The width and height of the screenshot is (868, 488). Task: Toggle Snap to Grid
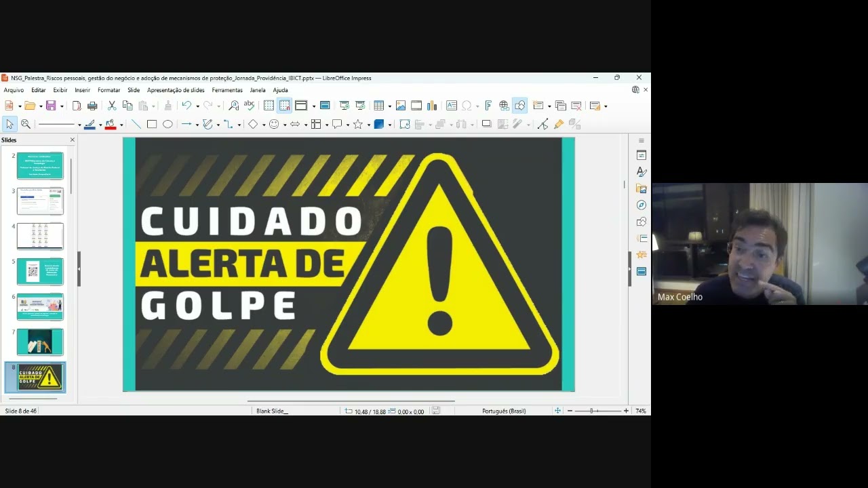284,106
